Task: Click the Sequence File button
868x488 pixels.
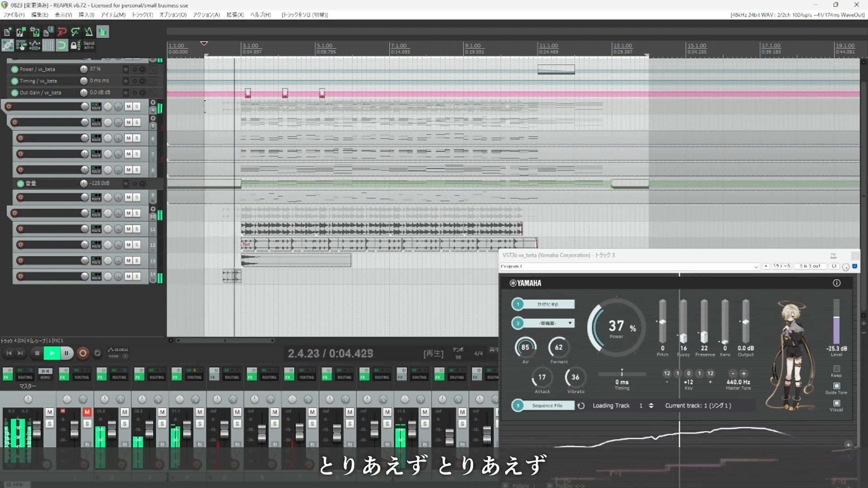Action: tap(547, 406)
